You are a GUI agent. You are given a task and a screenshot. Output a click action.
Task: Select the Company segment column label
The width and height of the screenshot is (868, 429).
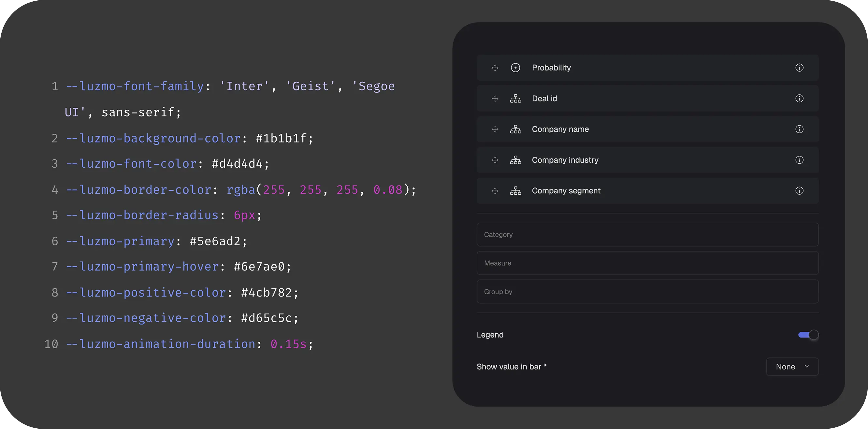(x=566, y=191)
